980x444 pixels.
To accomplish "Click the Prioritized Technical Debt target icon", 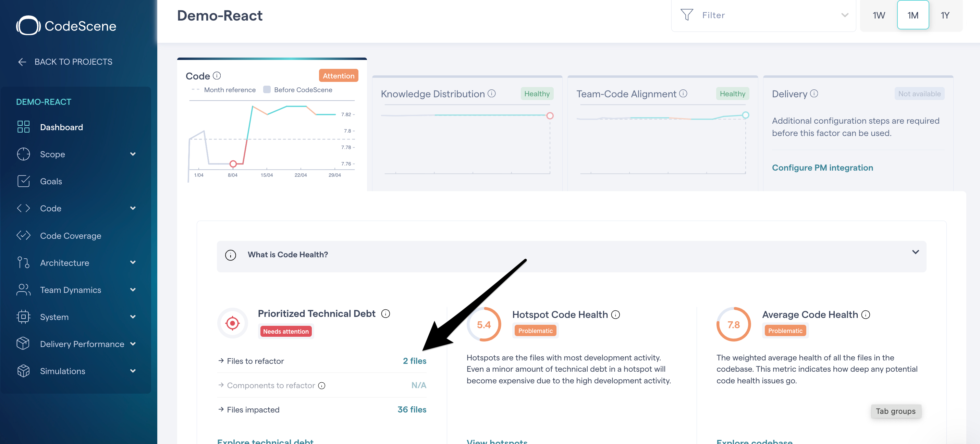I will coord(232,323).
